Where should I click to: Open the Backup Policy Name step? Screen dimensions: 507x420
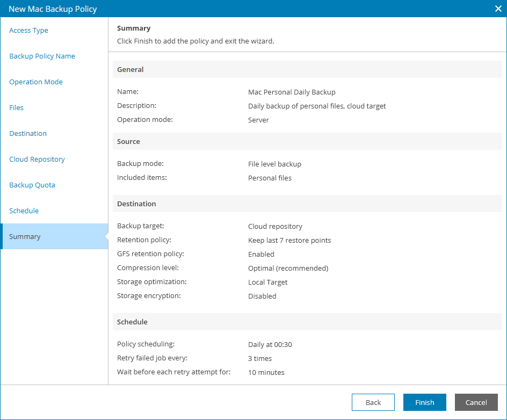tap(42, 56)
